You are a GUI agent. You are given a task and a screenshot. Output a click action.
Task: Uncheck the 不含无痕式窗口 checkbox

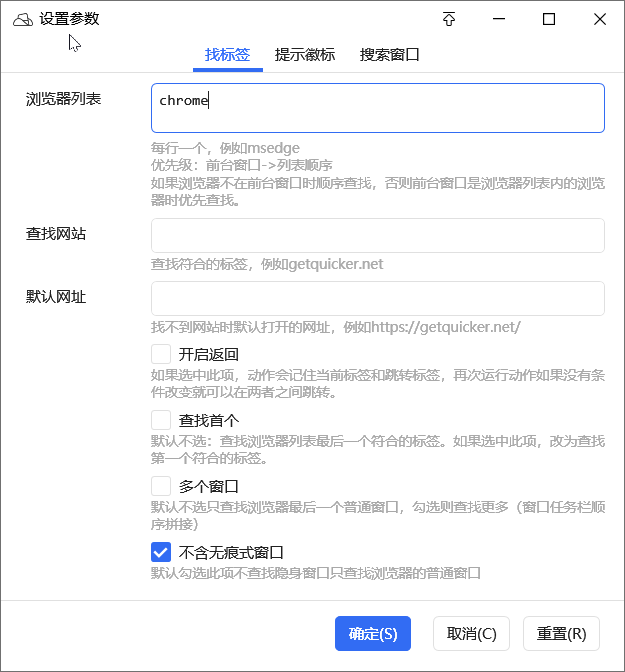pyautogui.click(x=161, y=552)
